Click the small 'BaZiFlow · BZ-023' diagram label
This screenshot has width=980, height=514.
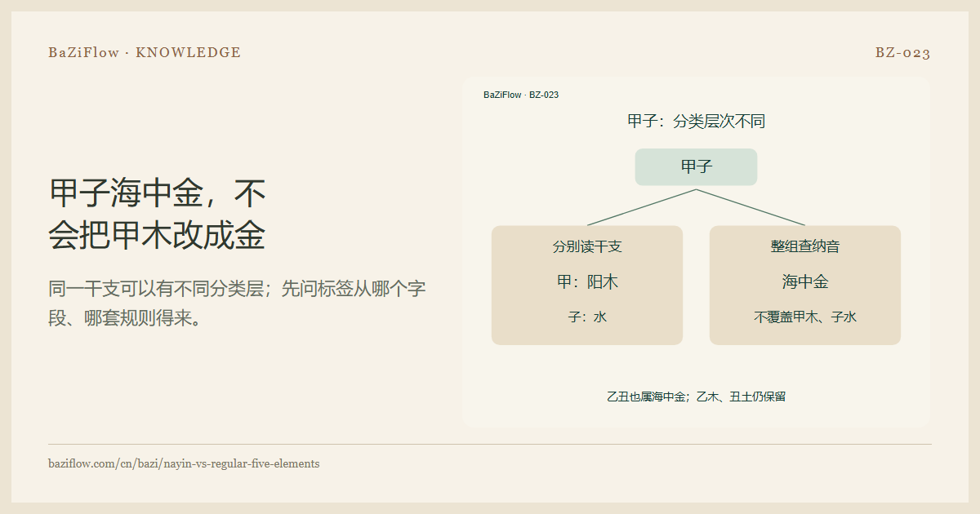click(x=521, y=95)
